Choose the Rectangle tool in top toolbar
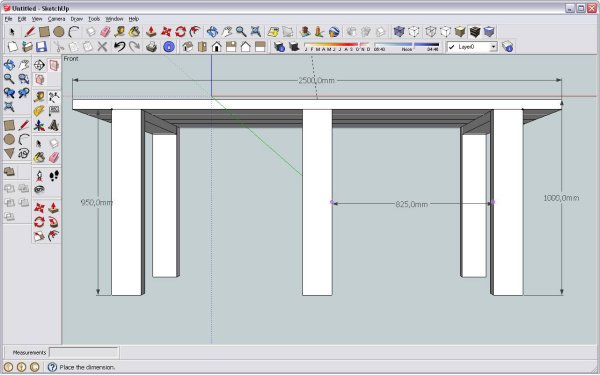The width and height of the screenshot is (600, 375). 44,32
